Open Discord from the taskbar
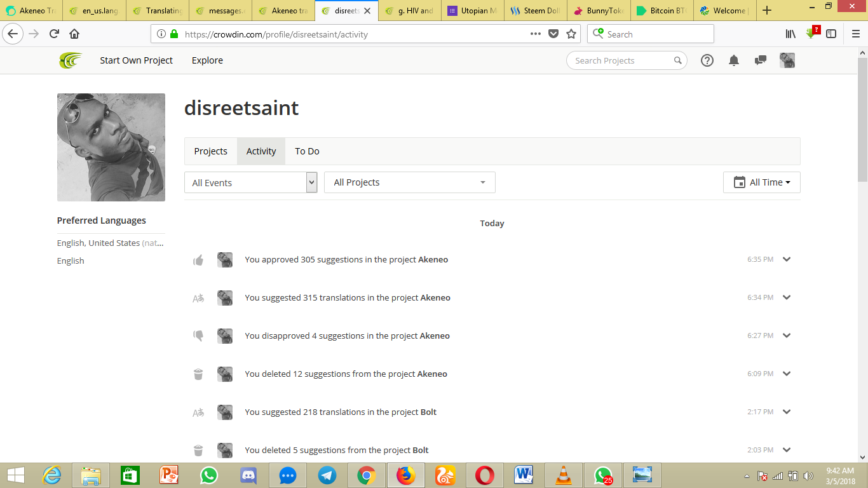The height and width of the screenshot is (488, 868). [x=248, y=475]
